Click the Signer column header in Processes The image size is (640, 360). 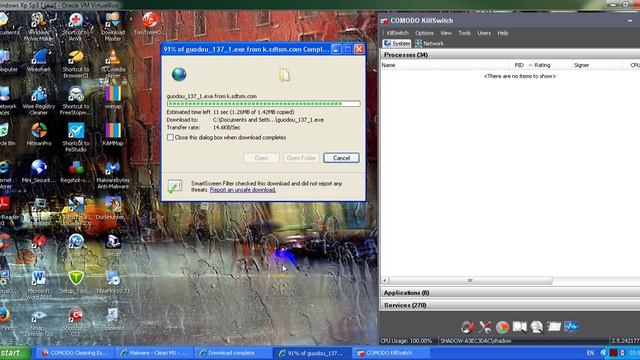coord(596,65)
